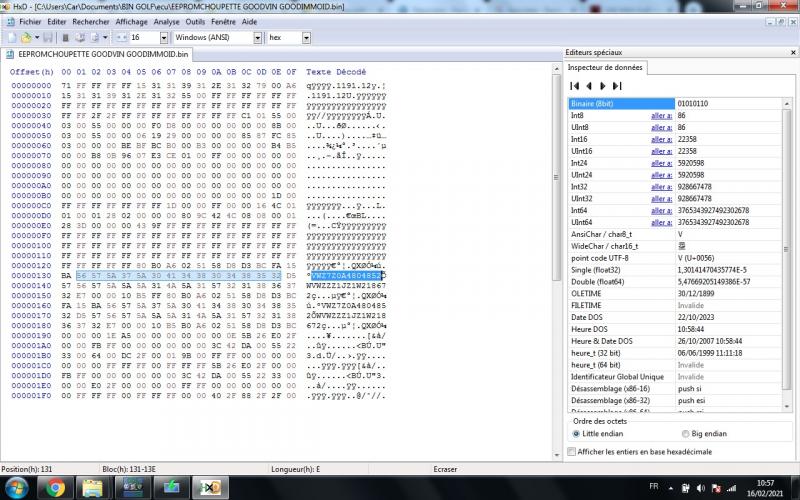The image size is (800, 500).
Task: Click the 'Texte Décodé' column header
Action: [x=336, y=72]
